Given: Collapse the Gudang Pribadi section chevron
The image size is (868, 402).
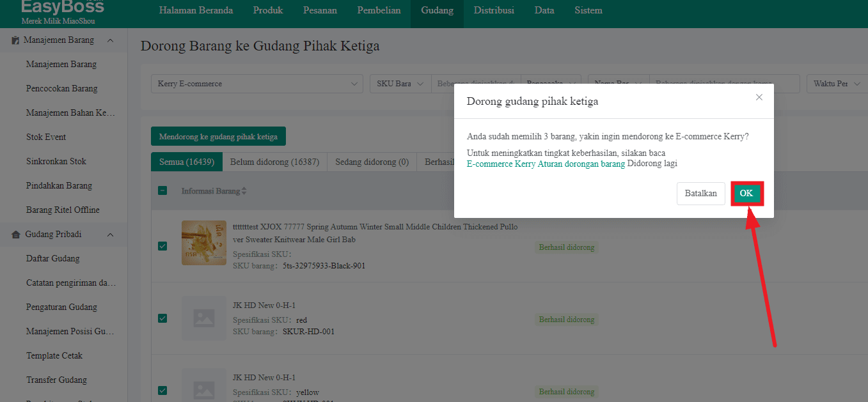Looking at the screenshot, I should 111,235.
